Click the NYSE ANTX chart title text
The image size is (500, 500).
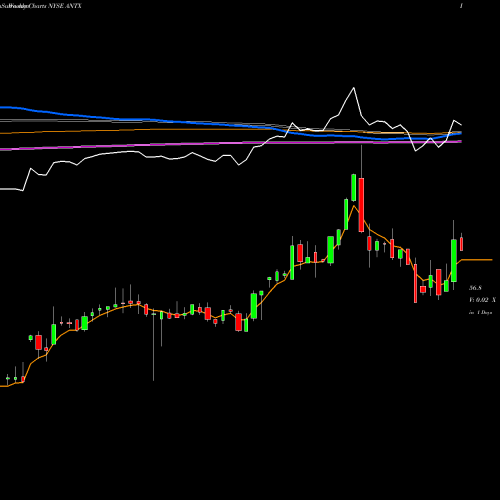pyautogui.click(x=64, y=6)
